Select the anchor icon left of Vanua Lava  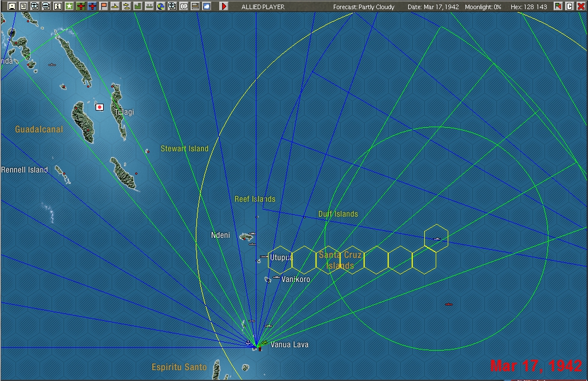pyautogui.click(x=248, y=342)
